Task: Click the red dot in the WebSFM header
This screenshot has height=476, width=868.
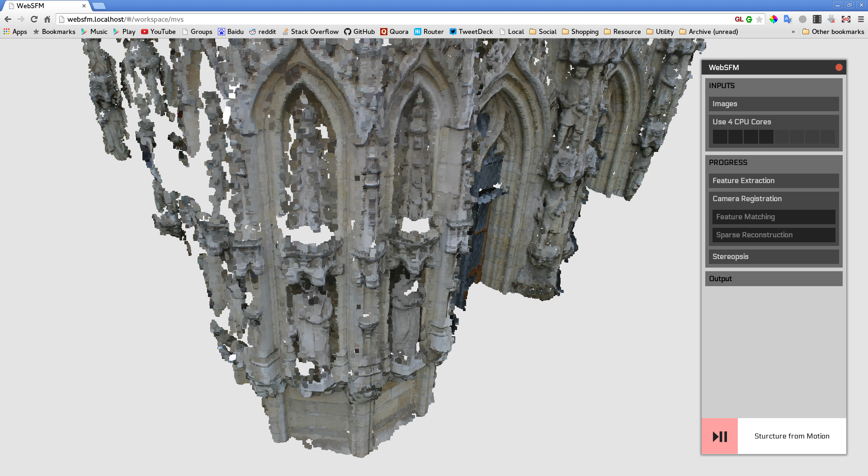Action: (x=839, y=67)
